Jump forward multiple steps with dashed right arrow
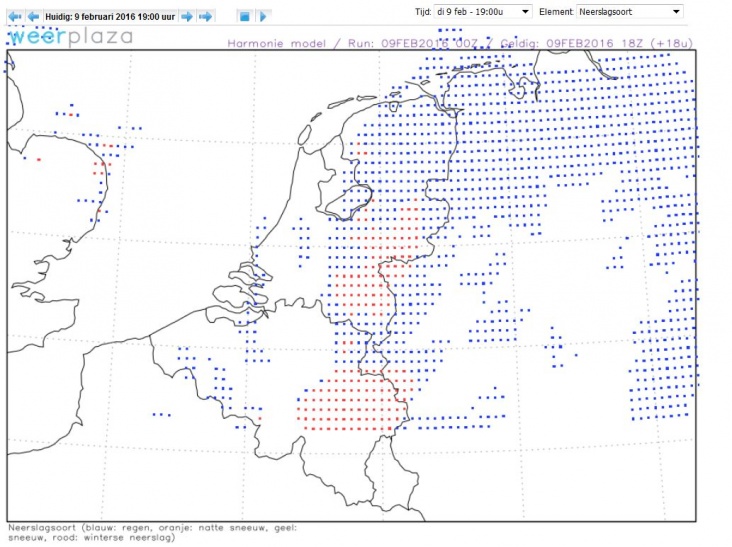Screen dimensions: 732x547 pos(205,17)
